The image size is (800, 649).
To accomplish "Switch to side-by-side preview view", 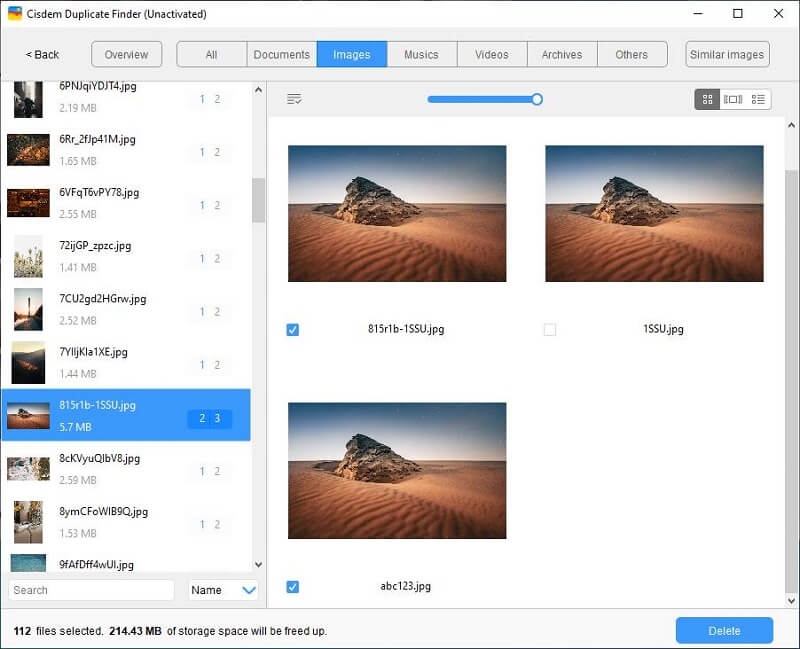I will [733, 99].
